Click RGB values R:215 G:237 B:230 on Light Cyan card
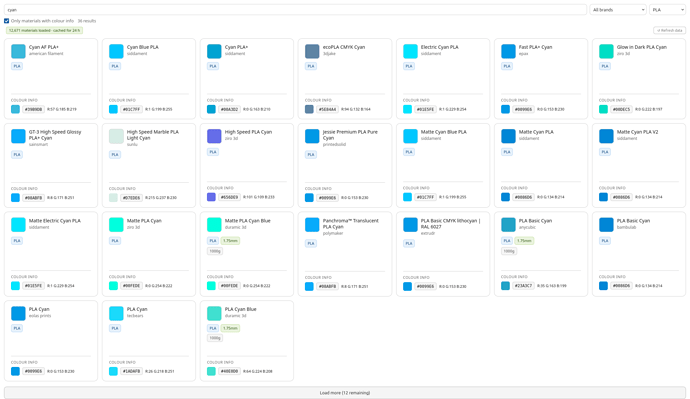Viewport: 690px width, 399px height. click(161, 198)
